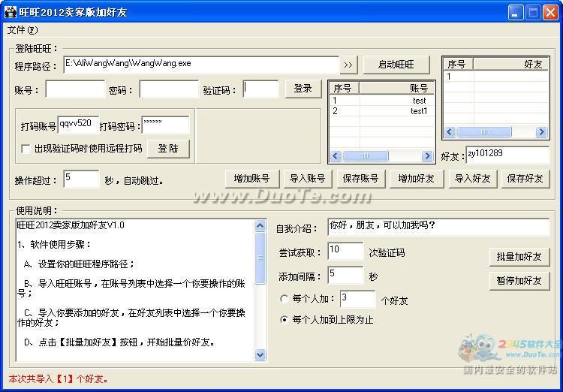The width and height of the screenshot is (563, 392).
Task: Select row 1 in the friend list
Action: 495,76
